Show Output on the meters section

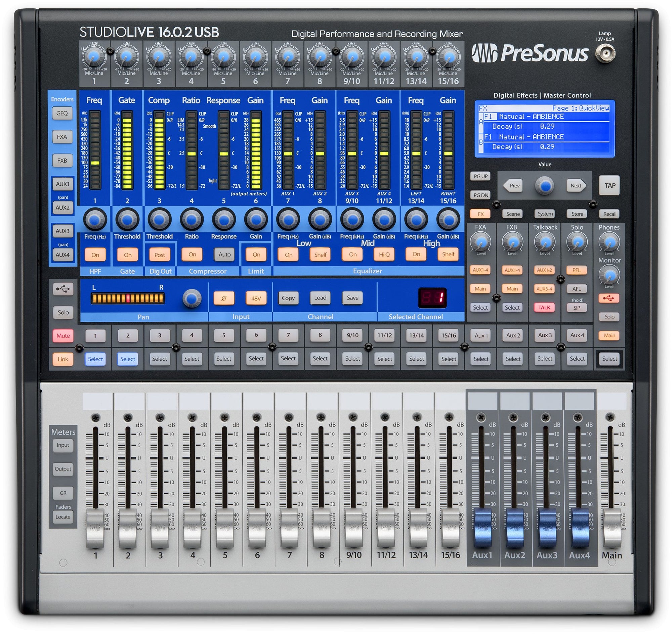pyautogui.click(x=63, y=469)
